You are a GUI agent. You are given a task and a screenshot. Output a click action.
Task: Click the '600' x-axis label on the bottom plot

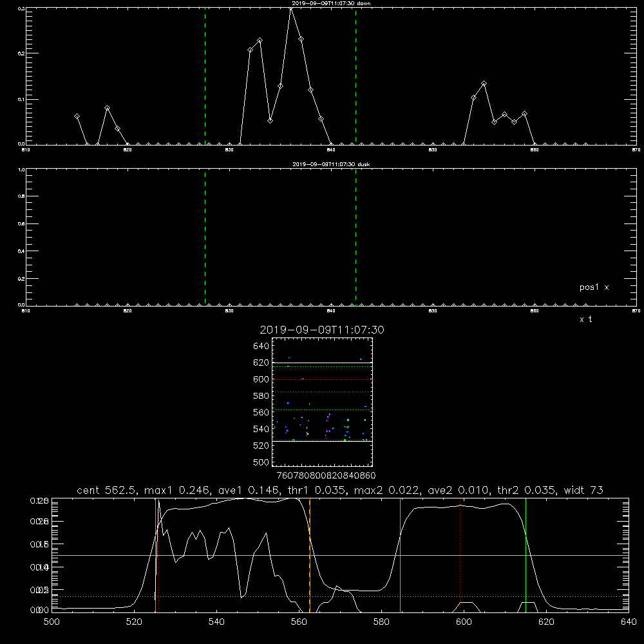(464, 622)
